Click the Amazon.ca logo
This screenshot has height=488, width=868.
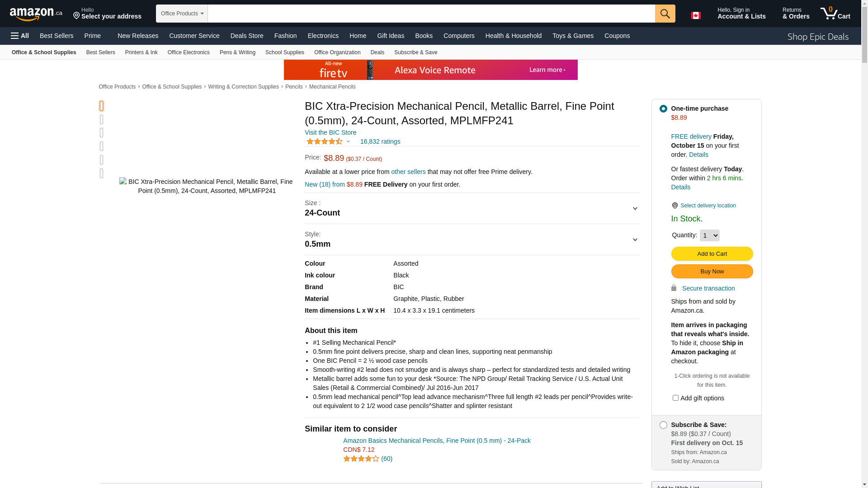tap(36, 14)
